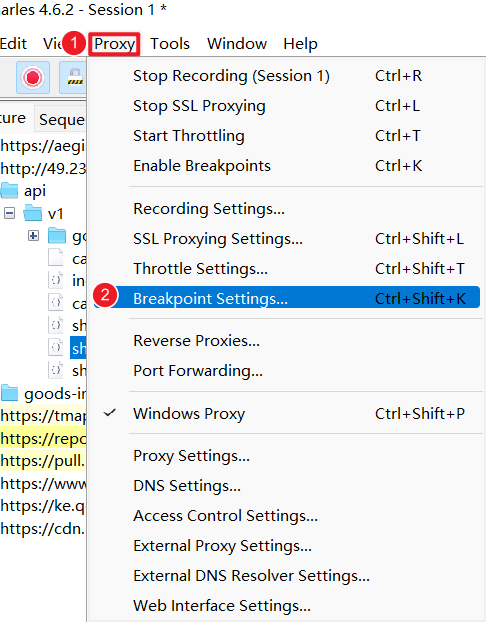Screen dimensions: 486x622
Task: Open the Help menu
Action: pos(300,44)
